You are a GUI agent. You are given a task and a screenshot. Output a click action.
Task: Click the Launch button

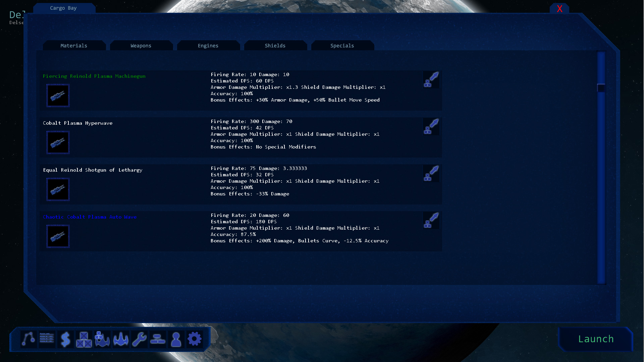point(596,339)
